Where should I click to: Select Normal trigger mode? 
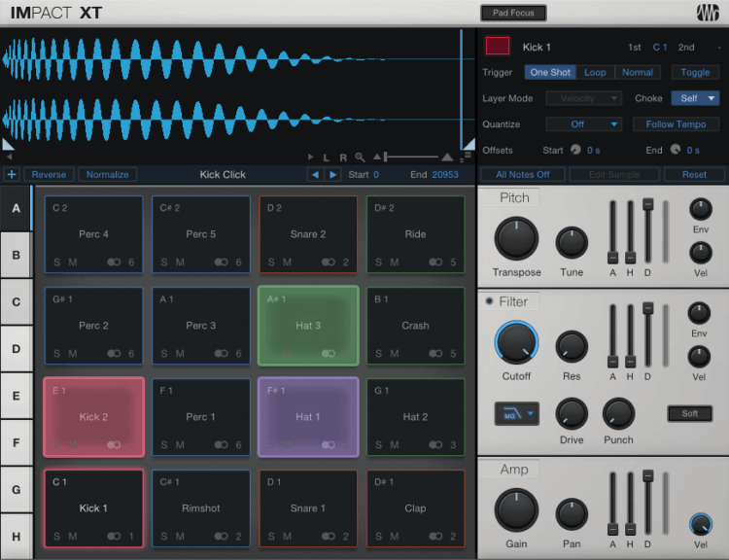point(638,72)
